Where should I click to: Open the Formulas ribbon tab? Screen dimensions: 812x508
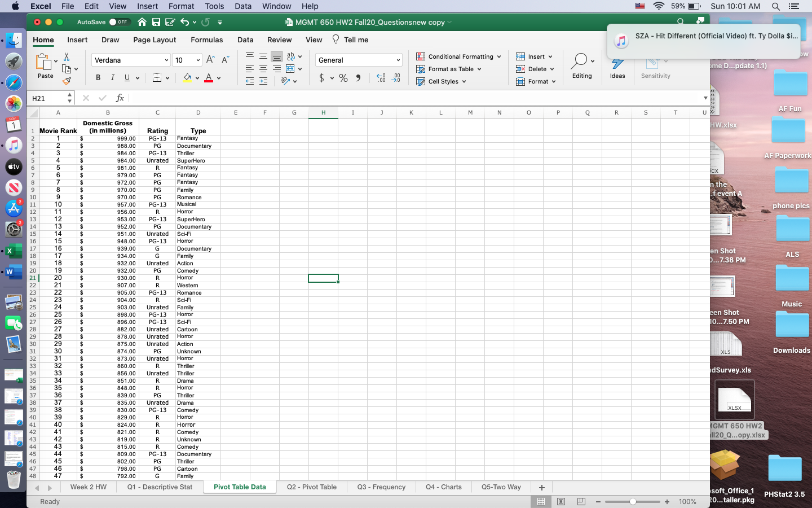(207, 40)
